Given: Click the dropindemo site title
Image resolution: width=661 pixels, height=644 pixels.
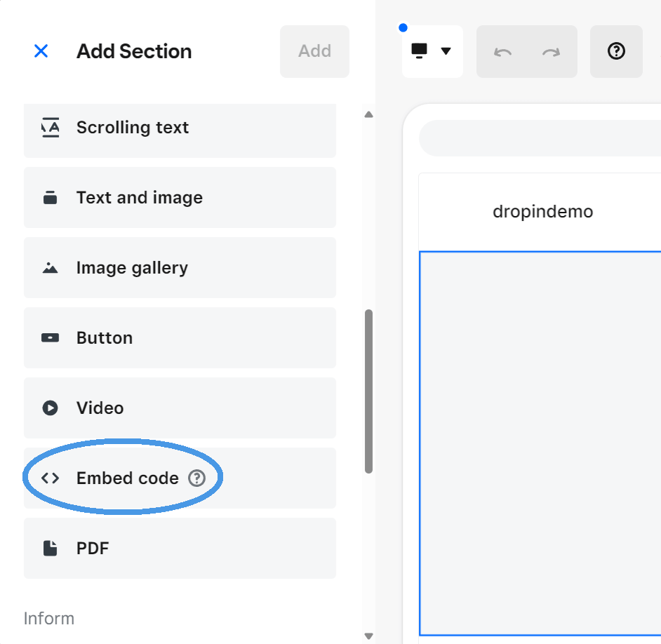Looking at the screenshot, I should click(542, 210).
